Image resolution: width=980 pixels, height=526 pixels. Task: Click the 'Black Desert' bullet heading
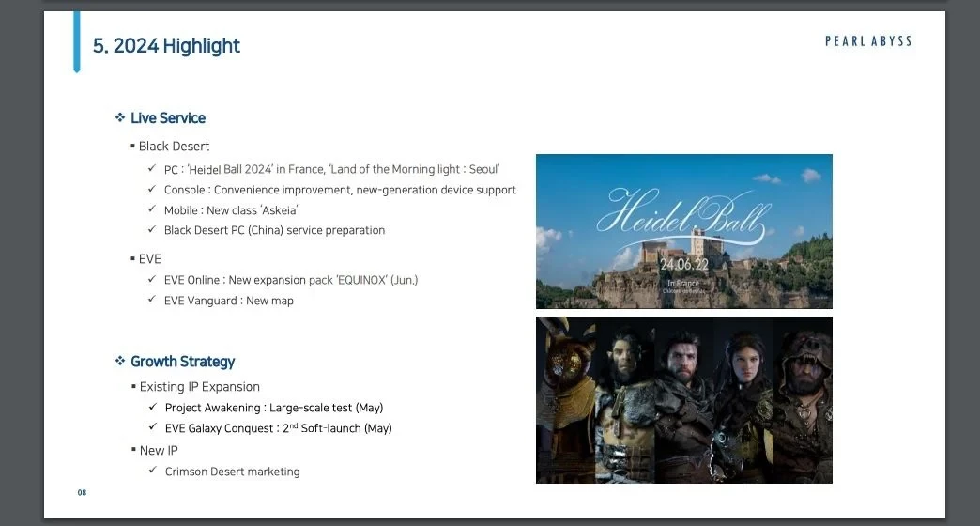coord(174,146)
